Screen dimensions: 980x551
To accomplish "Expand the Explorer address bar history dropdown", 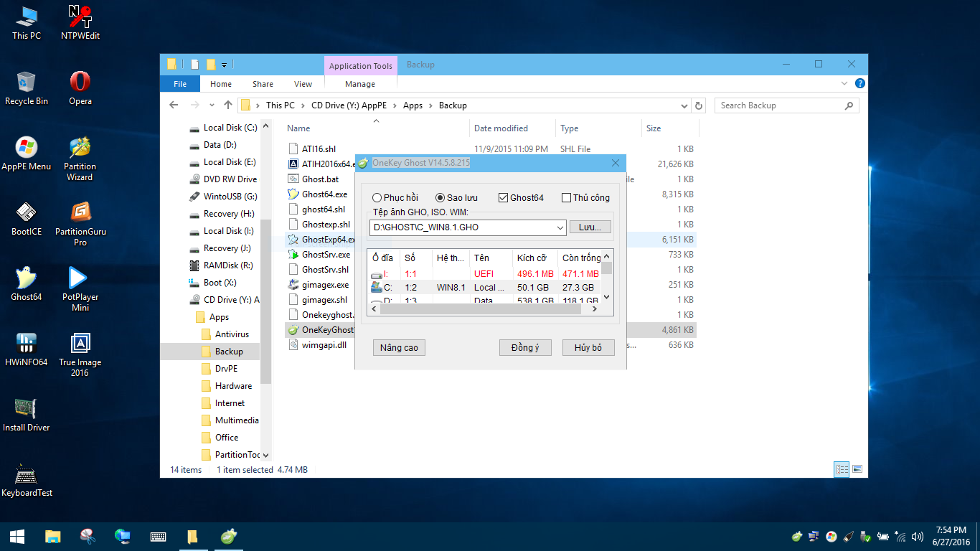I will point(684,105).
